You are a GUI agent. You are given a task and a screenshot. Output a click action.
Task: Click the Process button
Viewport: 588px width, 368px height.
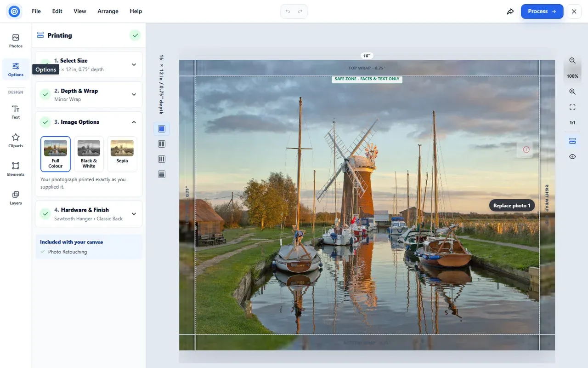click(x=542, y=11)
